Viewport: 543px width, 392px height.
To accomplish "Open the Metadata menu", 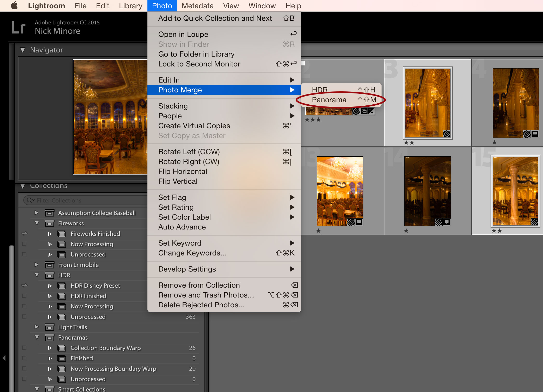I will [197, 6].
